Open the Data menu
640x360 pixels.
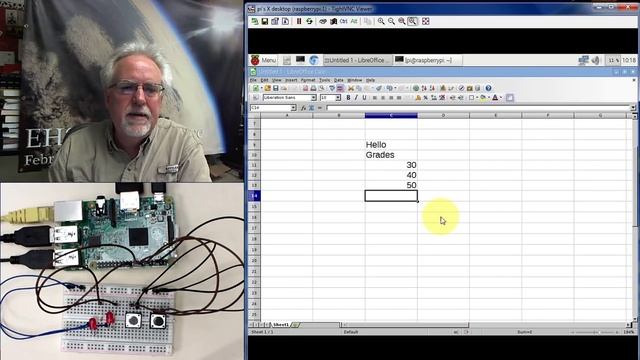[339, 80]
